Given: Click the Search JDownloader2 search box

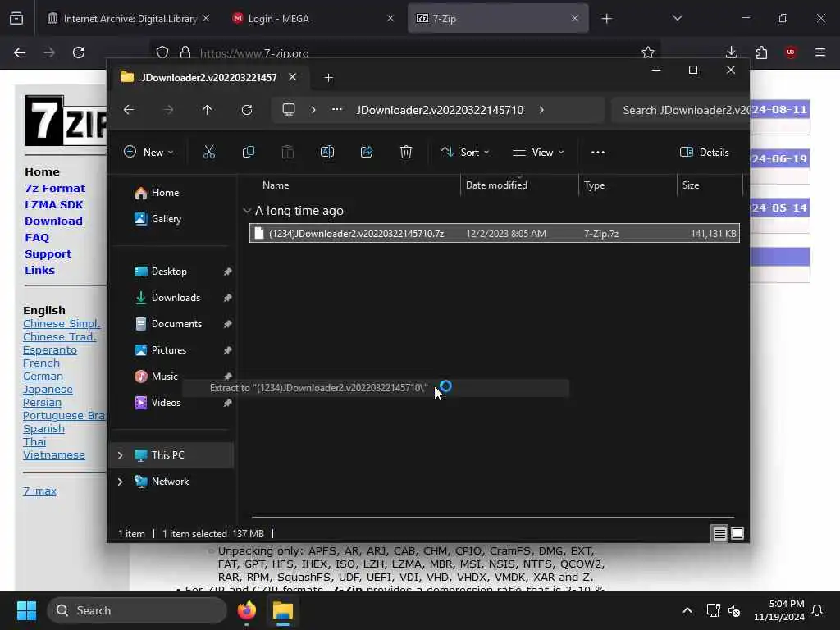Looking at the screenshot, I should (680, 110).
